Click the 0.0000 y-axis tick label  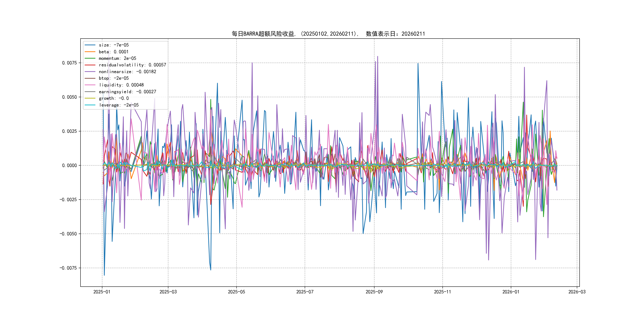70,165
